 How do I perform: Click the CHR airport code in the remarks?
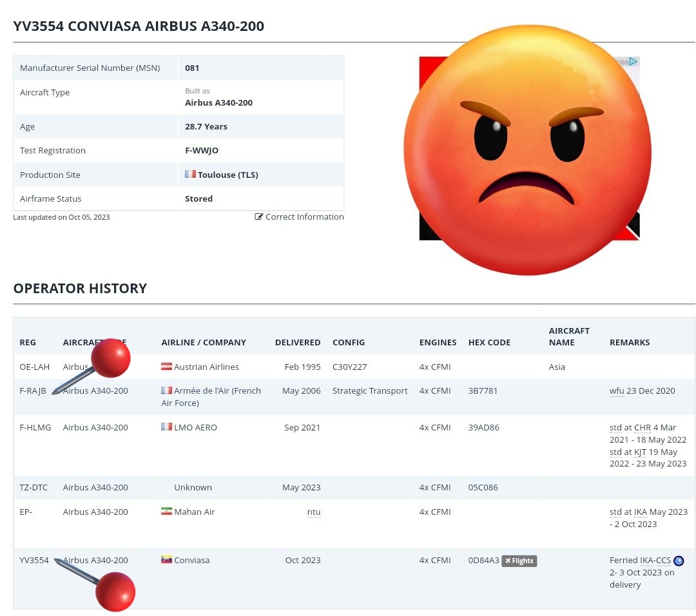coord(643,427)
